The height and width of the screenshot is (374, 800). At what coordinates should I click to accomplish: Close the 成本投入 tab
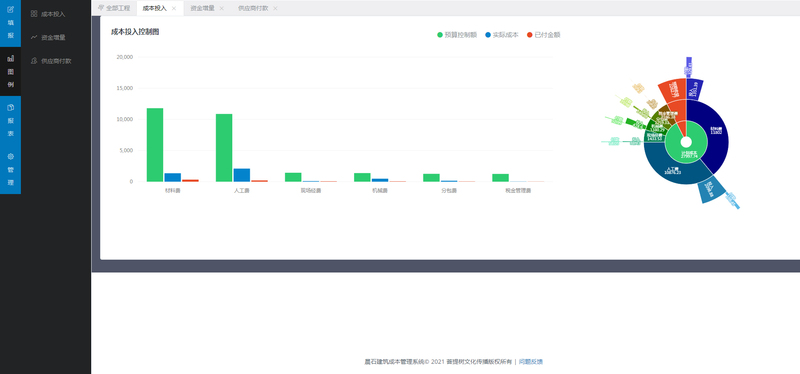coord(174,9)
